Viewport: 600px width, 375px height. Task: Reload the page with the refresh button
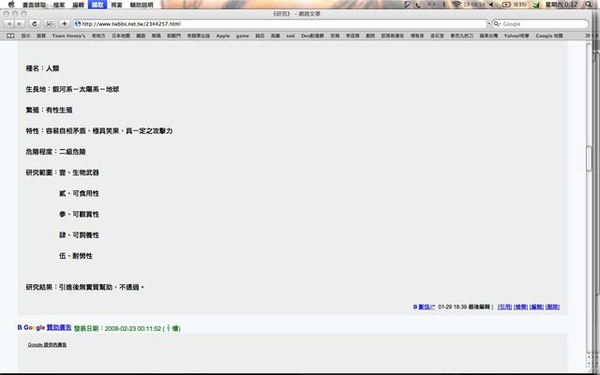[x=34, y=24]
